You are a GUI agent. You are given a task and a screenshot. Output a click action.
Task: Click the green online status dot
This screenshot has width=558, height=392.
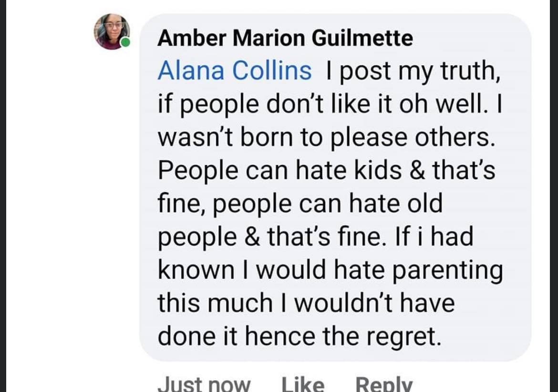click(125, 43)
